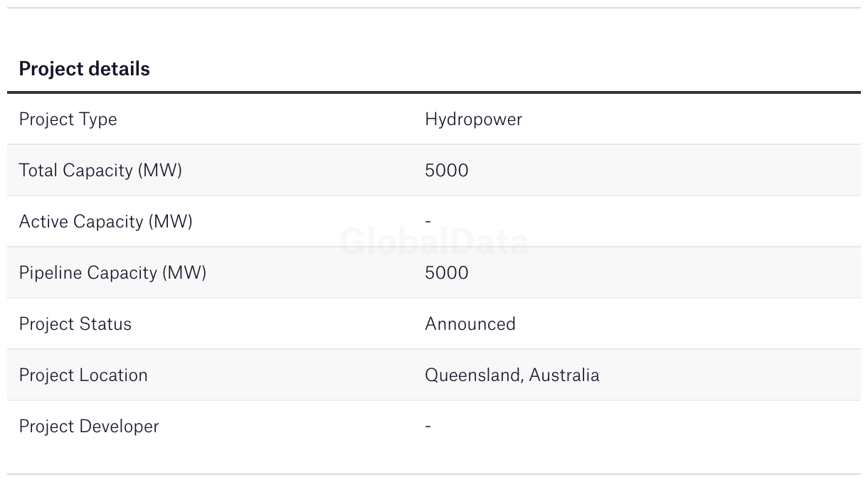This screenshot has width=868, height=482.
Task: Click the dash value for Project Developer
Action: click(x=428, y=426)
